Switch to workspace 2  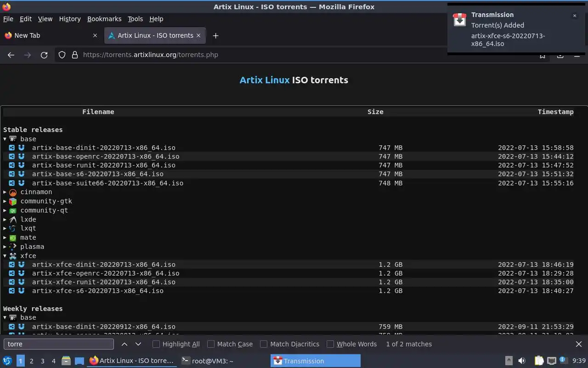[32, 361]
